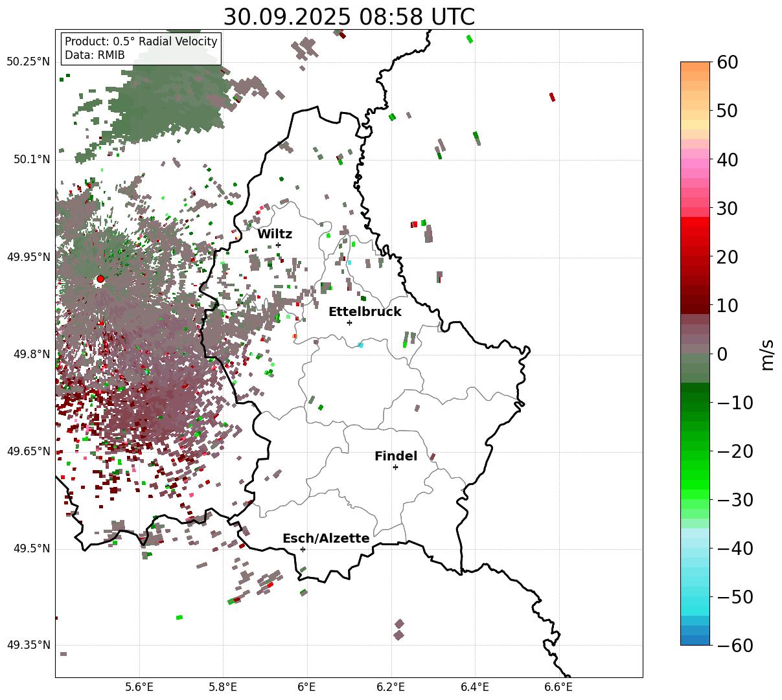Image resolution: width=782 pixels, height=700 pixels.
Task: Click the colorbar tick label 50
Action: pos(728,111)
